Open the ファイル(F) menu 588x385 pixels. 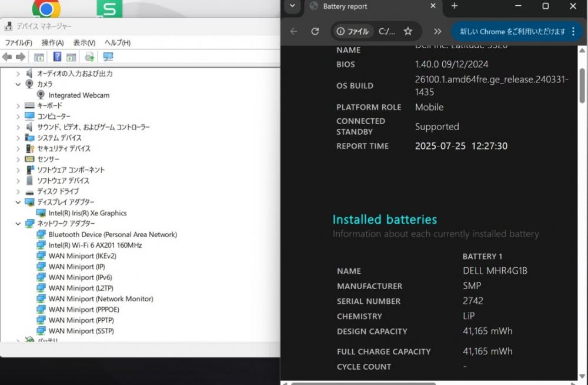pyautogui.click(x=18, y=42)
